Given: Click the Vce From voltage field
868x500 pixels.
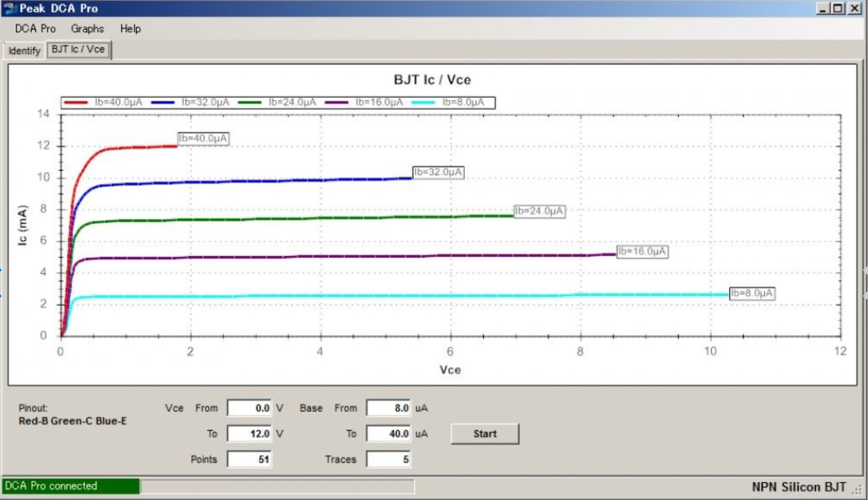Looking at the screenshot, I should click(249, 408).
